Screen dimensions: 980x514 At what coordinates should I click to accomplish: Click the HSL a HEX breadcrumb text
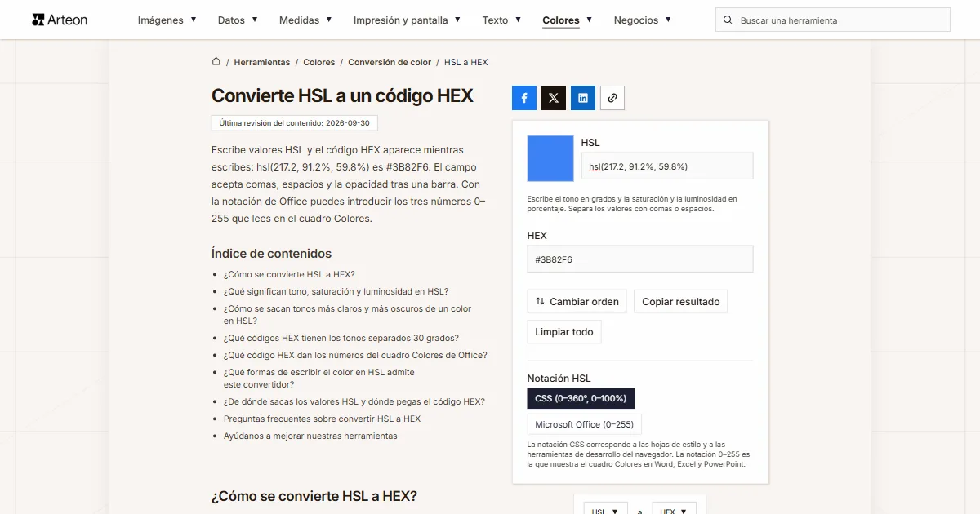(466, 62)
